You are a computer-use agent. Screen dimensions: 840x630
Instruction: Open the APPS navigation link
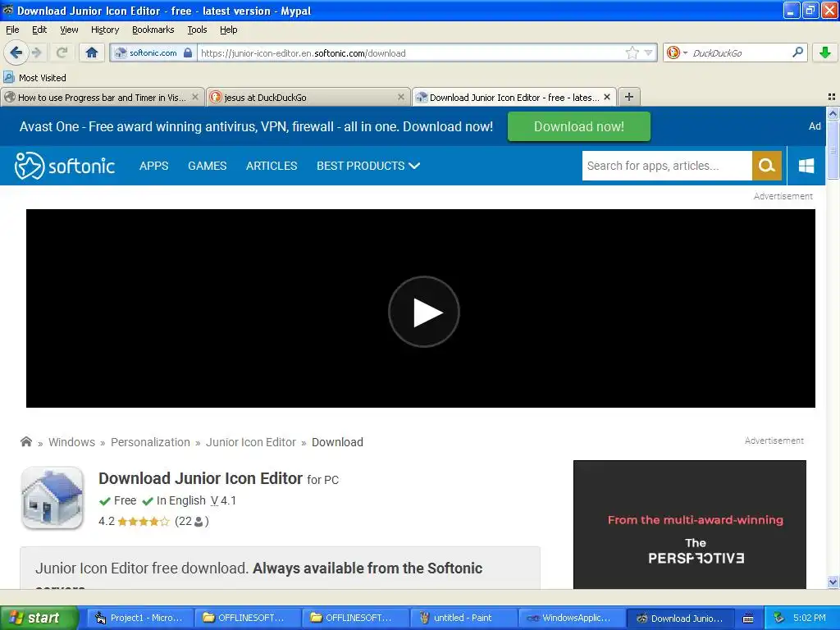click(x=153, y=166)
